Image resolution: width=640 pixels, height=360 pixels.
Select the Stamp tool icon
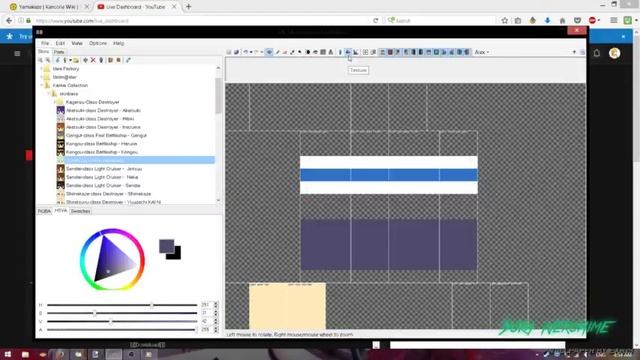pyautogui.click(x=331, y=52)
